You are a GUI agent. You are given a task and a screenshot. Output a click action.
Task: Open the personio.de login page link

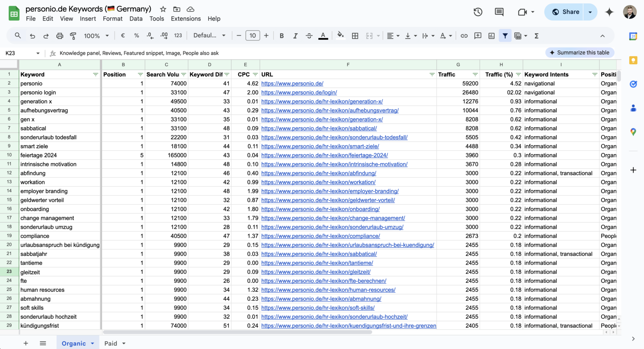(x=299, y=92)
